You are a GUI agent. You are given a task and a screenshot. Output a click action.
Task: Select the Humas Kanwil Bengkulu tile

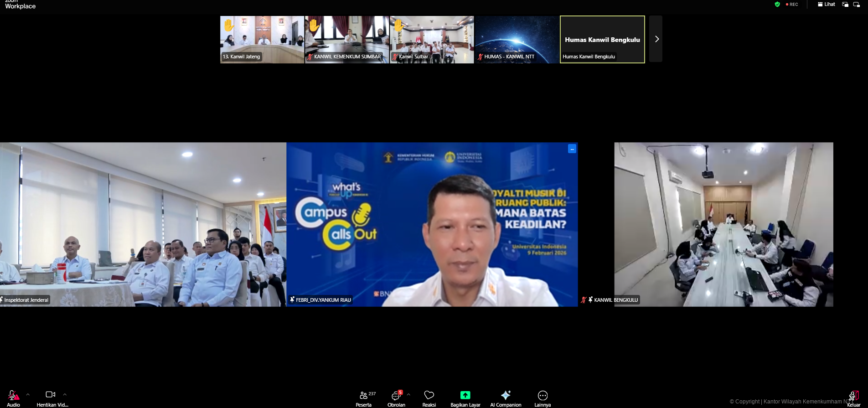(602, 39)
